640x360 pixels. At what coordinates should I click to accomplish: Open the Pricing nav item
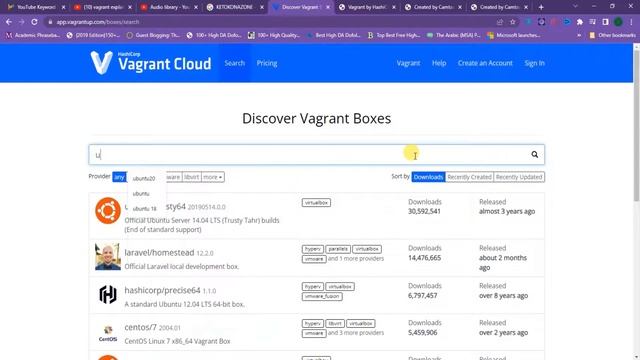point(267,63)
